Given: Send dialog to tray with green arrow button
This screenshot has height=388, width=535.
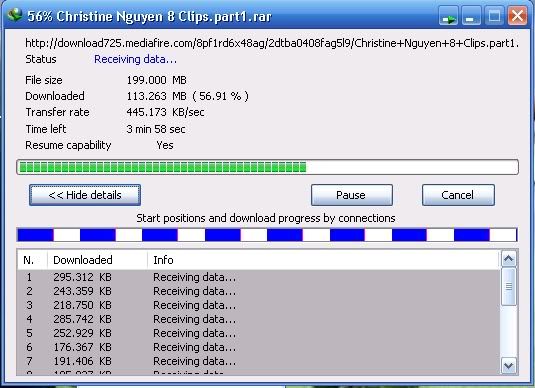Looking at the screenshot, I should pos(448,16).
